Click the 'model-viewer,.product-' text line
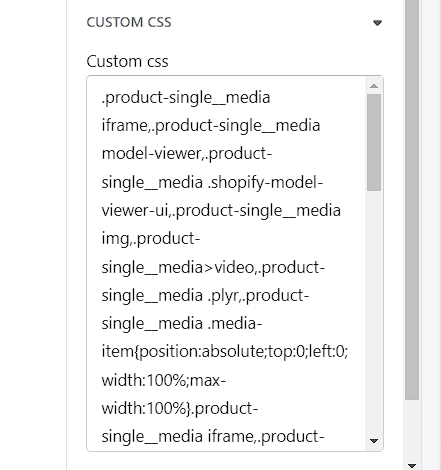 (x=187, y=154)
